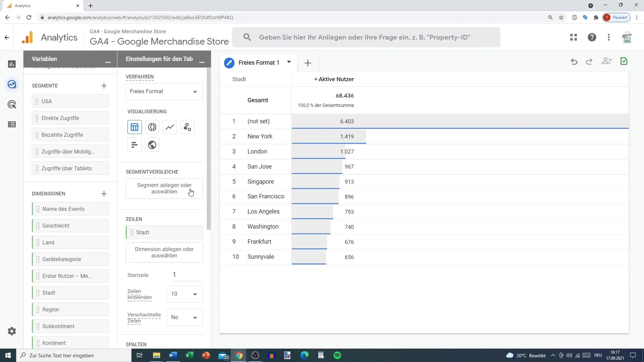Open the help menu
The image size is (644, 362).
click(592, 37)
